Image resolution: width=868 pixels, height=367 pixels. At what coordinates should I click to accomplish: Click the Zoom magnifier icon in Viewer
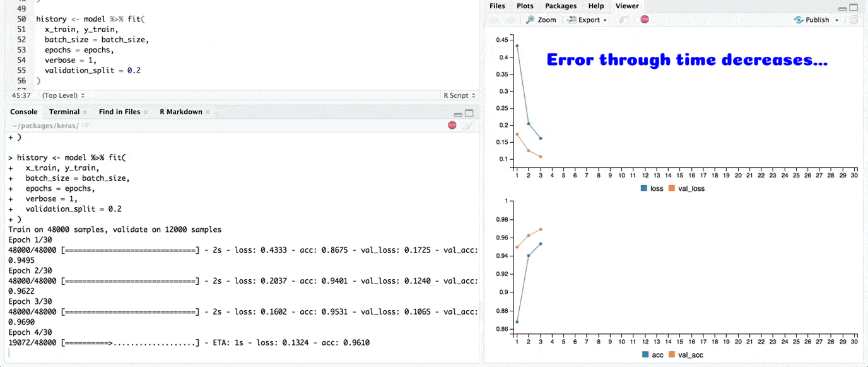click(531, 20)
